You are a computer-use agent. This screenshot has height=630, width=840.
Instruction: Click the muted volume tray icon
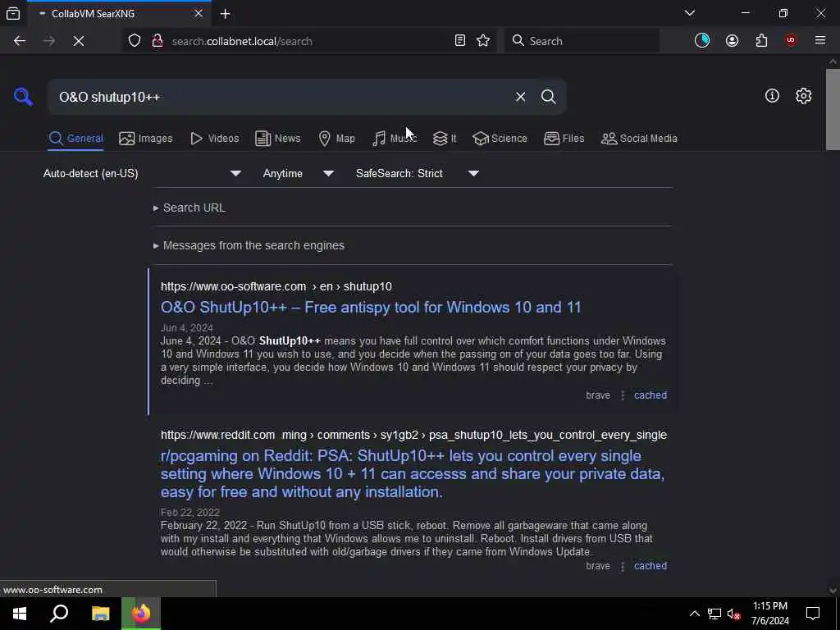click(x=733, y=614)
